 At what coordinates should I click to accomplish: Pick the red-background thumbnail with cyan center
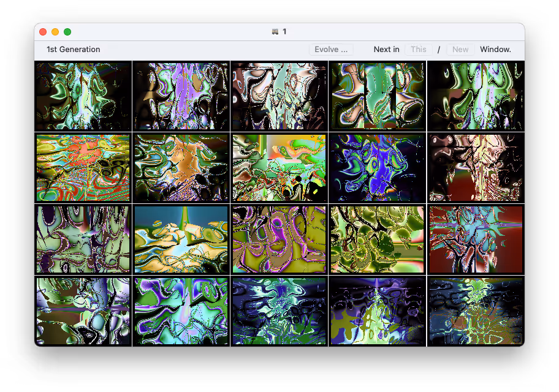pos(476,239)
